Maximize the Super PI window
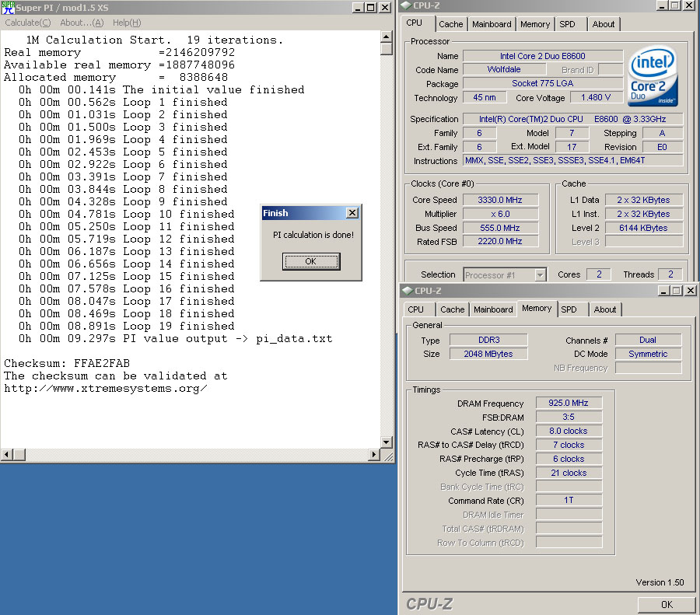Screen dimensions: 700x615 point(370,8)
